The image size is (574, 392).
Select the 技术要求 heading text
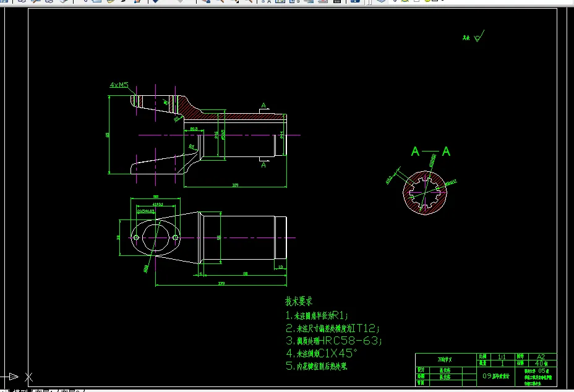click(299, 301)
